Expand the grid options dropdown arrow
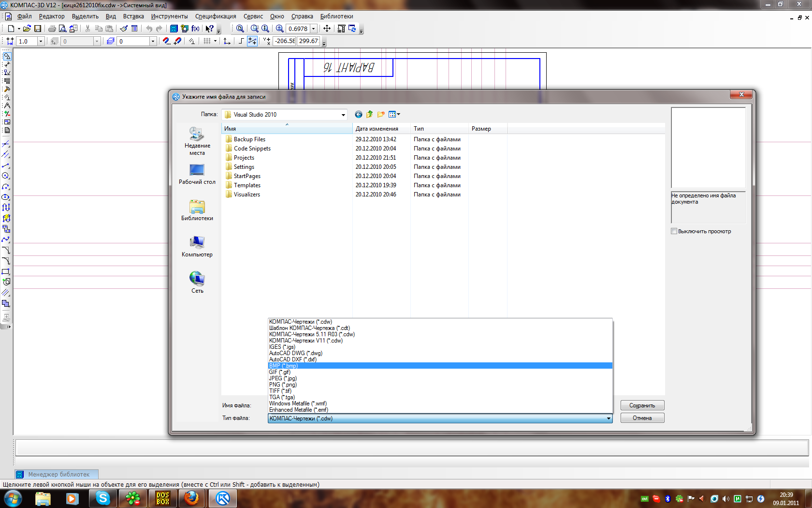The width and height of the screenshot is (812, 508). (x=215, y=41)
